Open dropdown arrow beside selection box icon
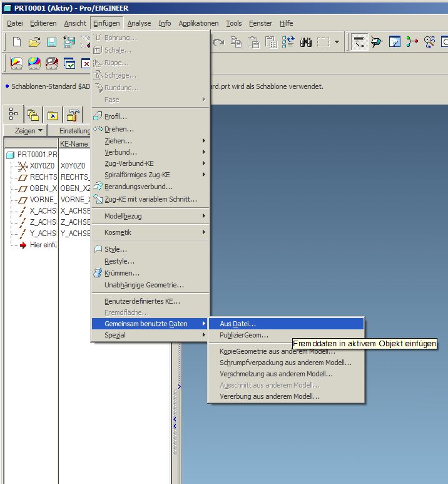This screenshot has height=484, width=448. coord(337,42)
